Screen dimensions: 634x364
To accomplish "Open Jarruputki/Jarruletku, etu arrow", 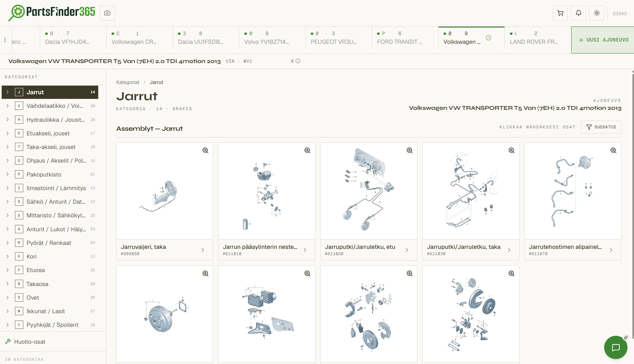I will (x=407, y=250).
